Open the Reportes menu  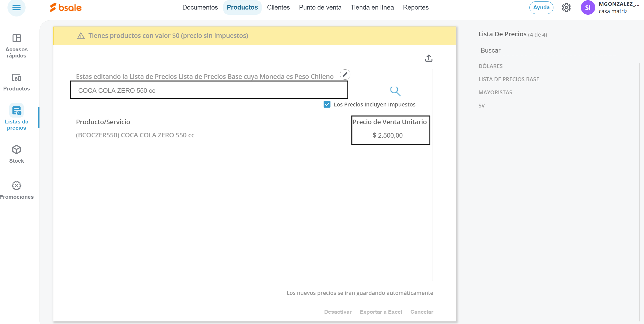point(416,7)
